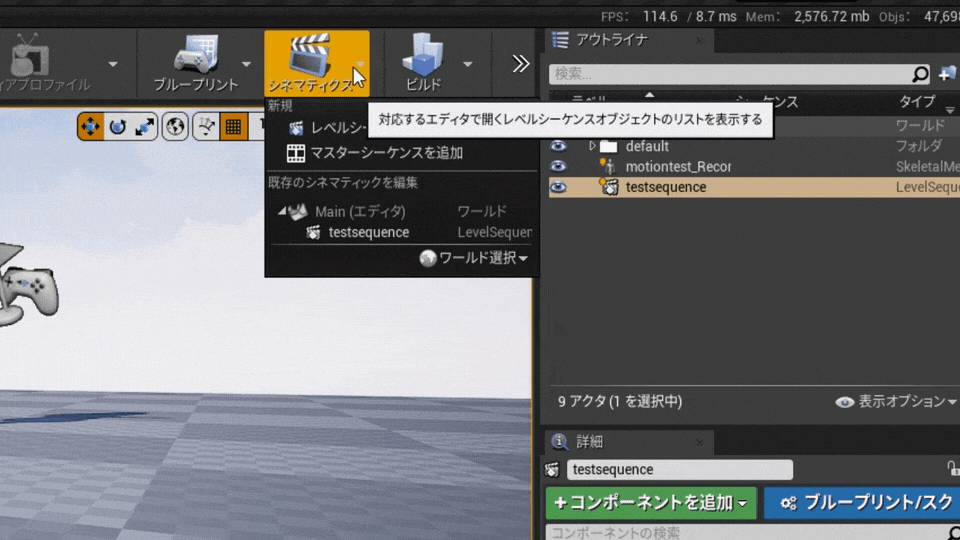Toggle visibility of motiontest_Recor actor
This screenshot has width=960, height=540.
click(558, 167)
